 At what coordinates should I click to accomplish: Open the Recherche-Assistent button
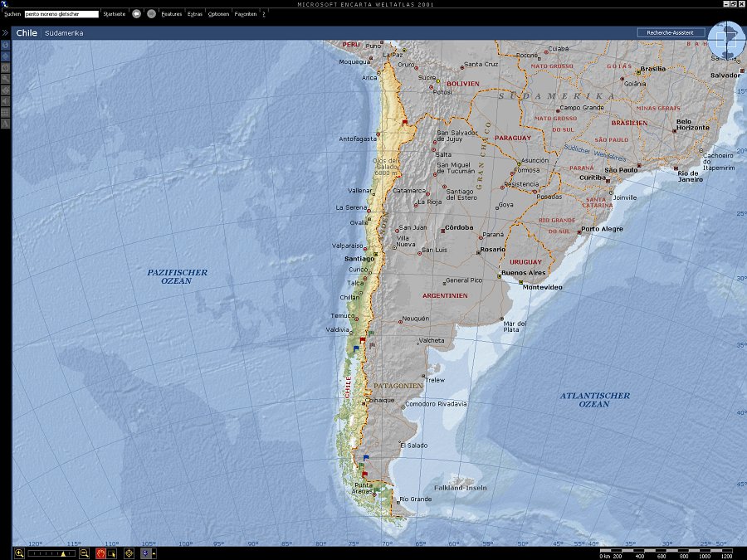click(671, 33)
